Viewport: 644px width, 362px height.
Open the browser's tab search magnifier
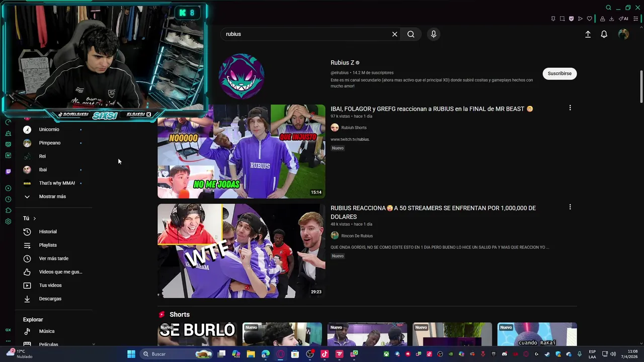608,8
